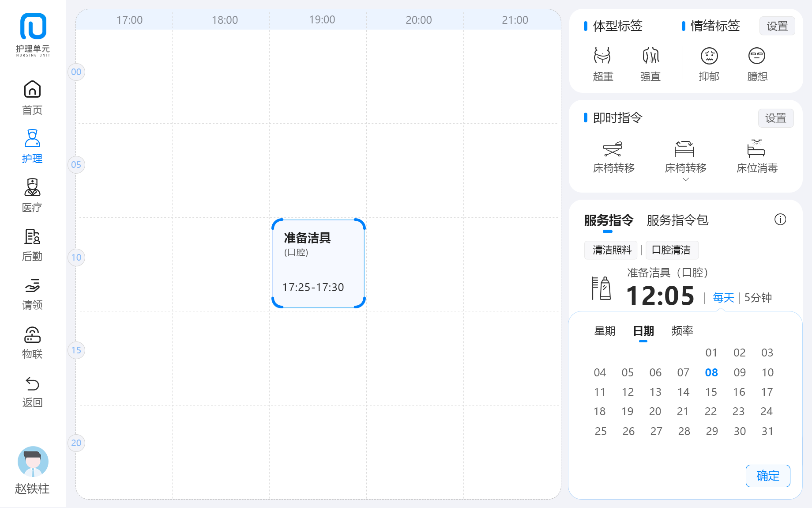This screenshot has width=812, height=508.
Task: Click the 请领 requisition icon
Action: 32,286
